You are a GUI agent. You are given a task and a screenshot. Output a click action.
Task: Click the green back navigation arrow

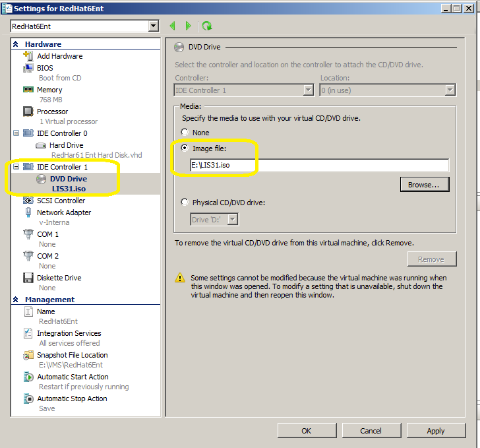click(173, 26)
